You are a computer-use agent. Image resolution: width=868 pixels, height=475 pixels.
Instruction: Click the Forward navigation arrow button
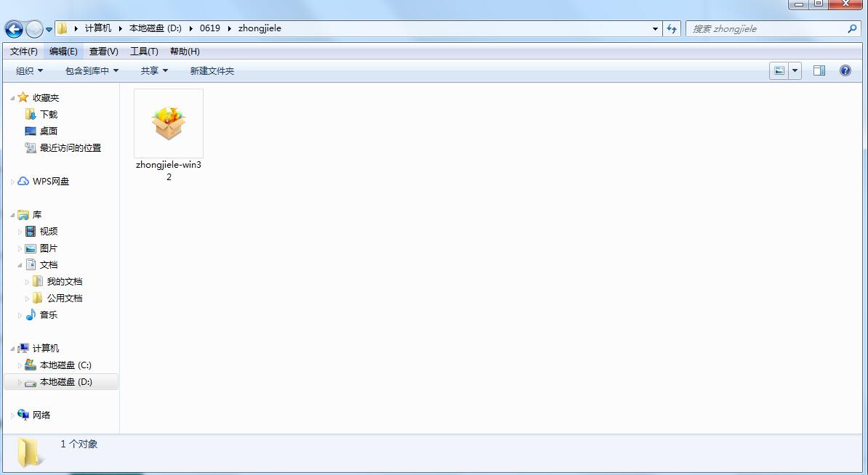pos(34,29)
